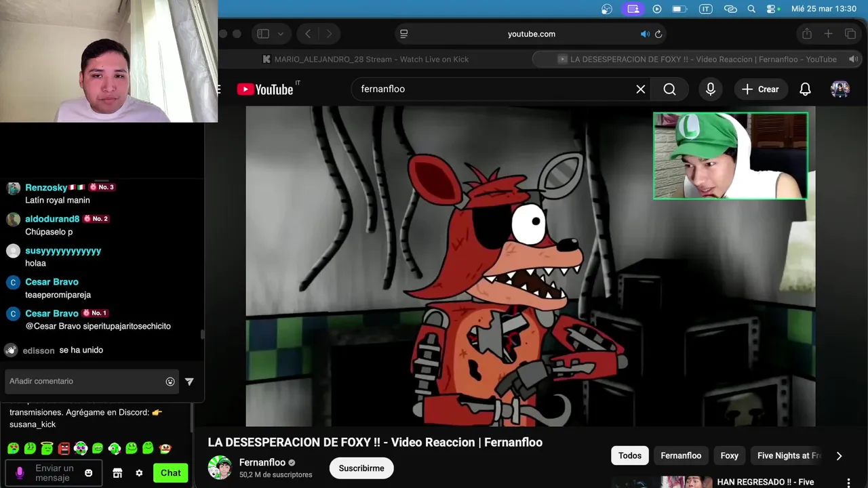Reload the YouTube page

coord(658,34)
